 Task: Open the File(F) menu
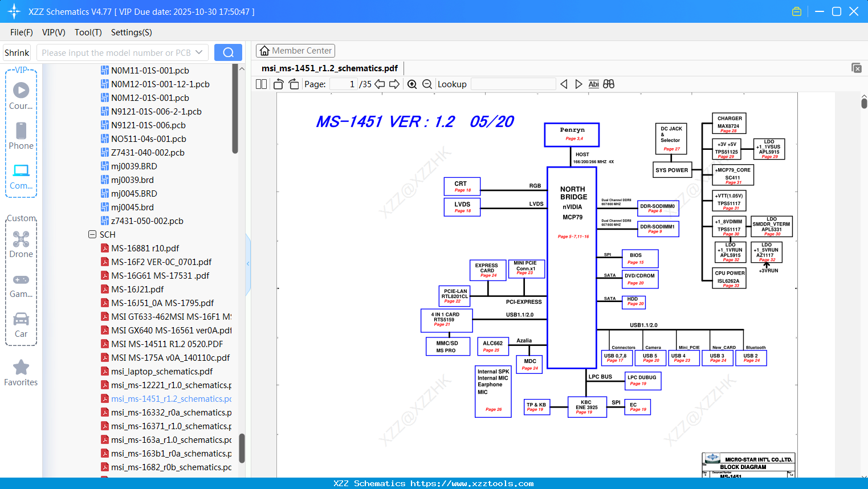click(22, 32)
